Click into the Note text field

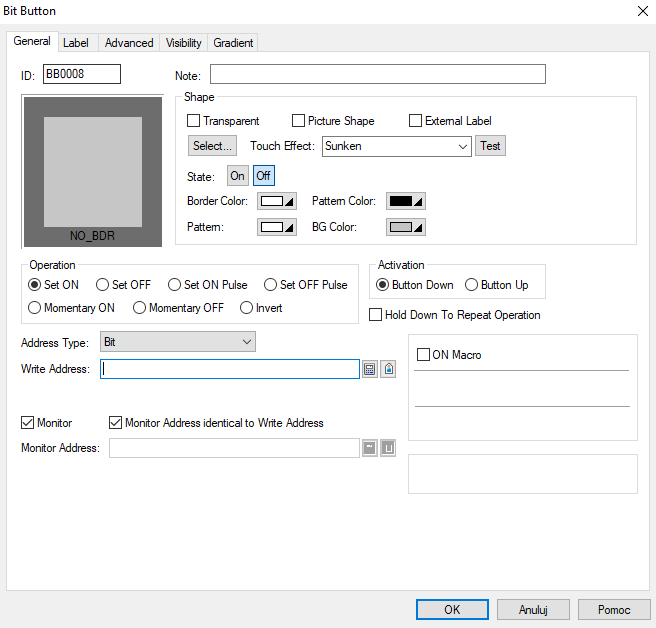point(378,74)
